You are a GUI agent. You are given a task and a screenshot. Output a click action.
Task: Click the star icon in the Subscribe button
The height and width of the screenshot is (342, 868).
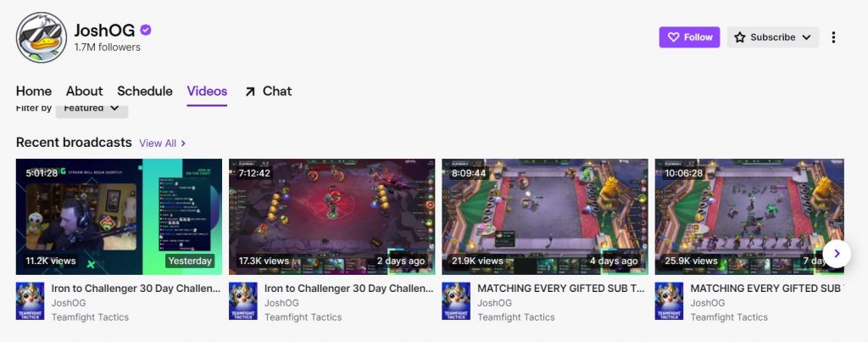tap(739, 37)
